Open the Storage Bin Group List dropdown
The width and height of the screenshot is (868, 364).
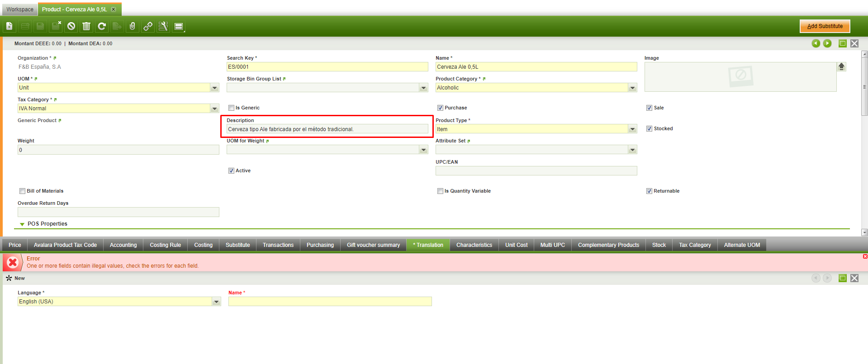click(x=424, y=88)
